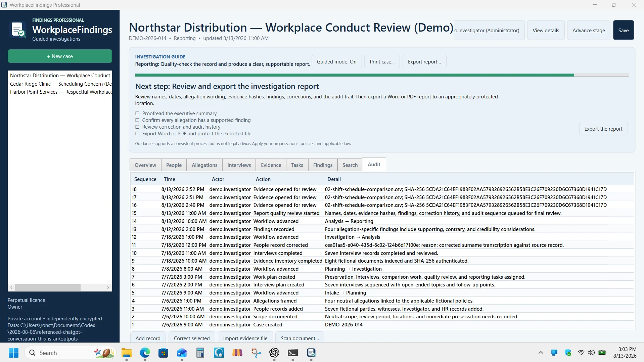Click 'Export the report' button

click(x=603, y=129)
